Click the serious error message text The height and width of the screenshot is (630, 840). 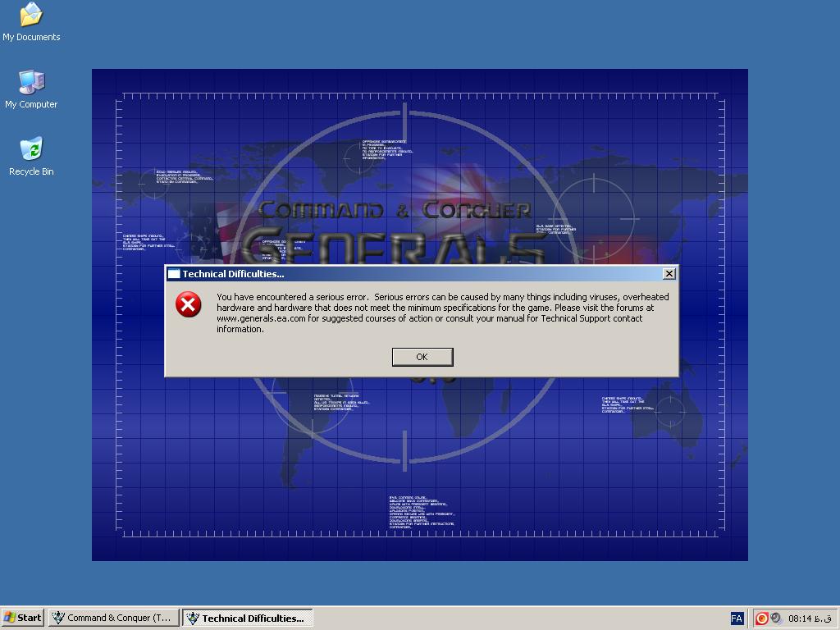tap(443, 313)
